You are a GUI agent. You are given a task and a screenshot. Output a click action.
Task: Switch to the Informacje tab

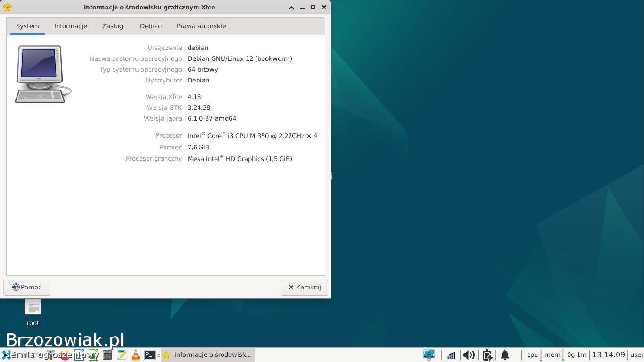click(x=71, y=26)
